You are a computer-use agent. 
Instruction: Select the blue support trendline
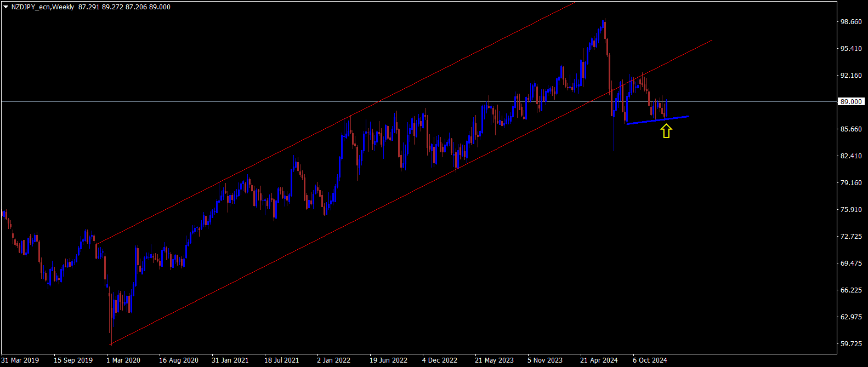click(x=657, y=120)
